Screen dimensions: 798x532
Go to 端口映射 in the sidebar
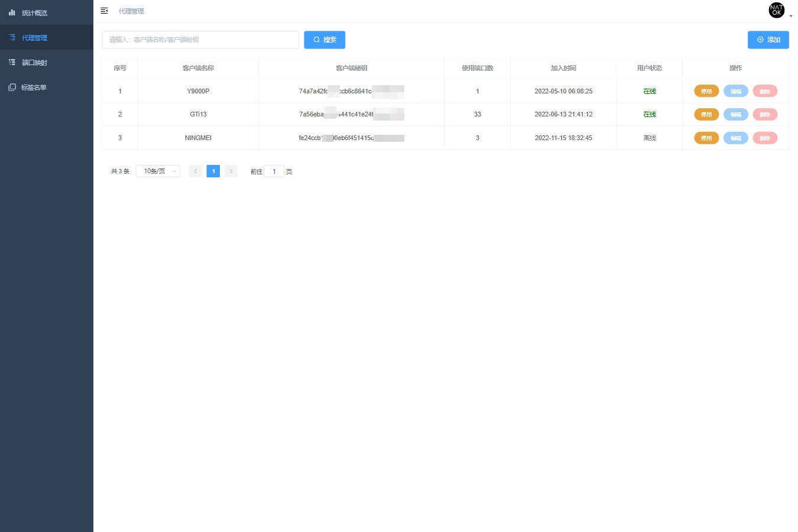47,62
